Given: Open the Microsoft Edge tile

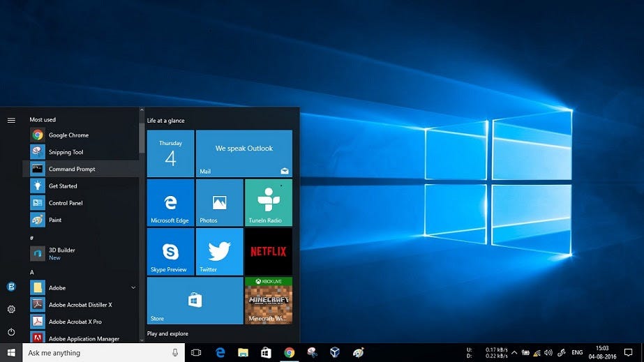Looking at the screenshot, I should point(170,202).
